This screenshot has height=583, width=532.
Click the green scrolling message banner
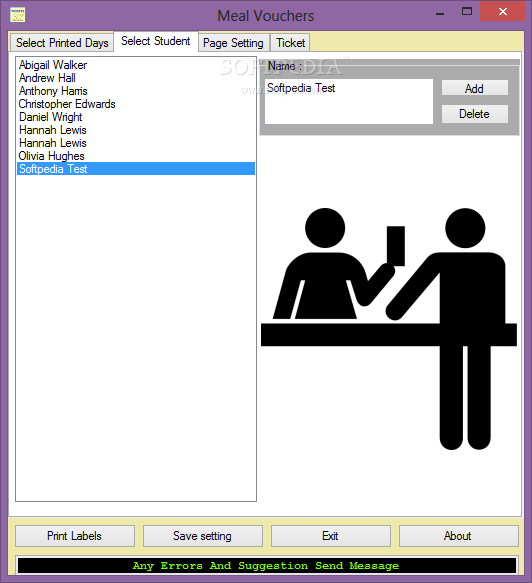(267, 566)
